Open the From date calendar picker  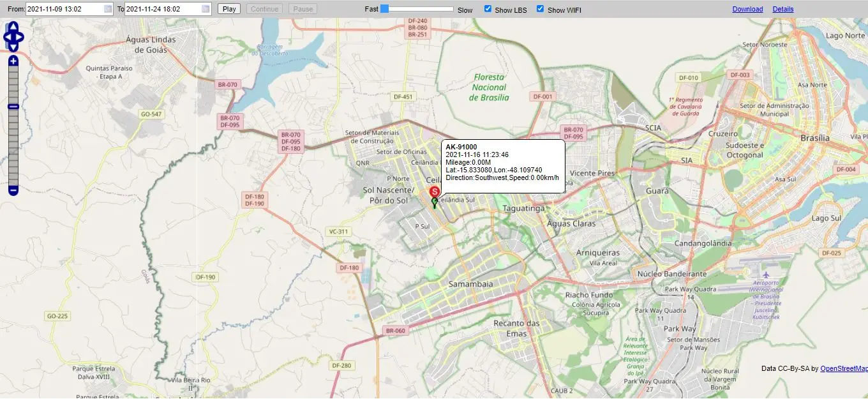pos(108,9)
